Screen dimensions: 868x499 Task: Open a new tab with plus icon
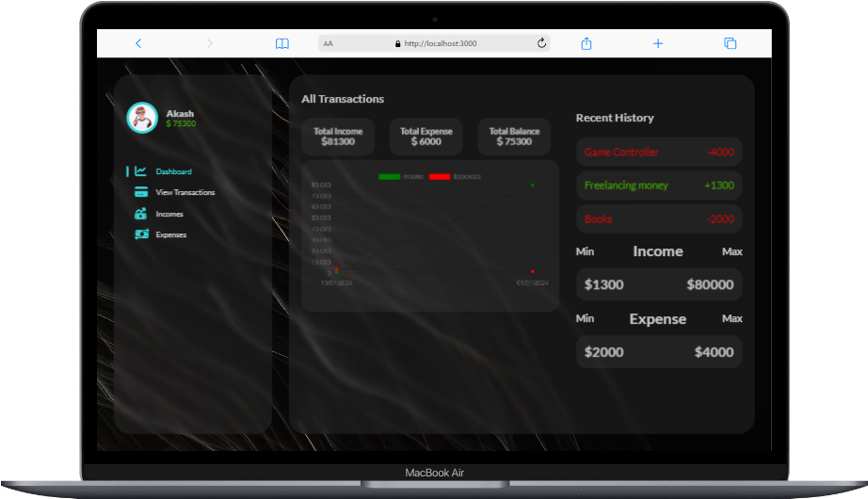point(658,43)
